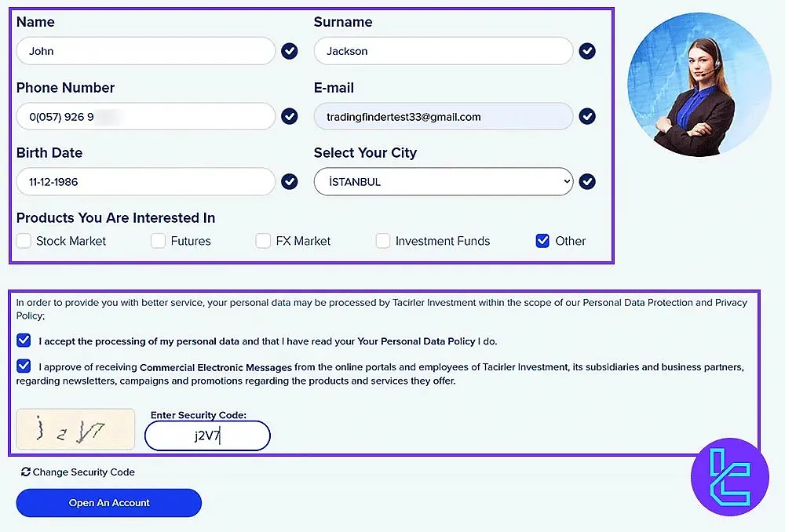
Task: Open the city selection dropdown showing ISTANBUL
Action: [x=443, y=181]
